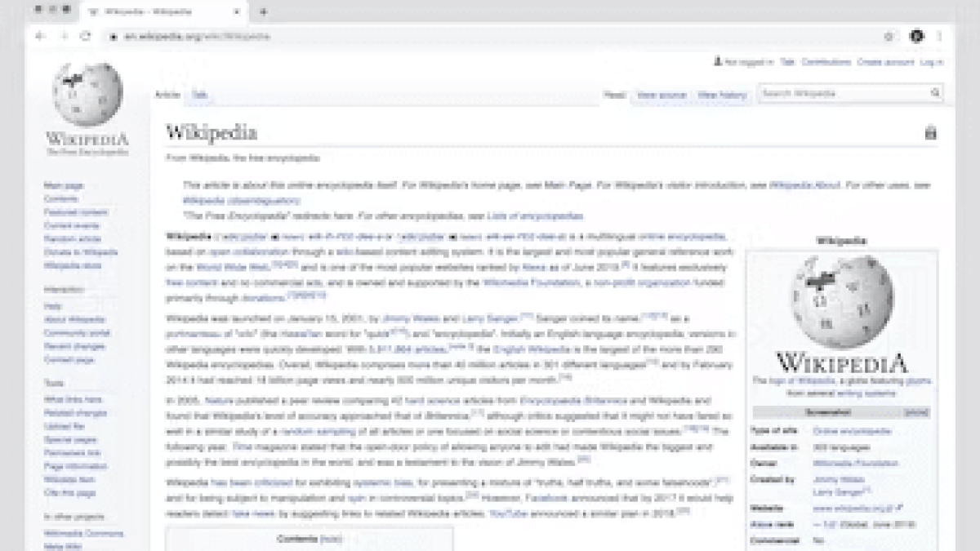
Task: Open Recent changes in sidebar
Action: point(73,346)
